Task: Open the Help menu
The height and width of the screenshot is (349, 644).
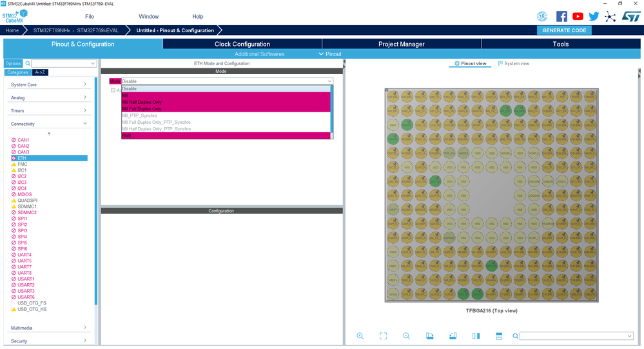Action: pos(197,16)
